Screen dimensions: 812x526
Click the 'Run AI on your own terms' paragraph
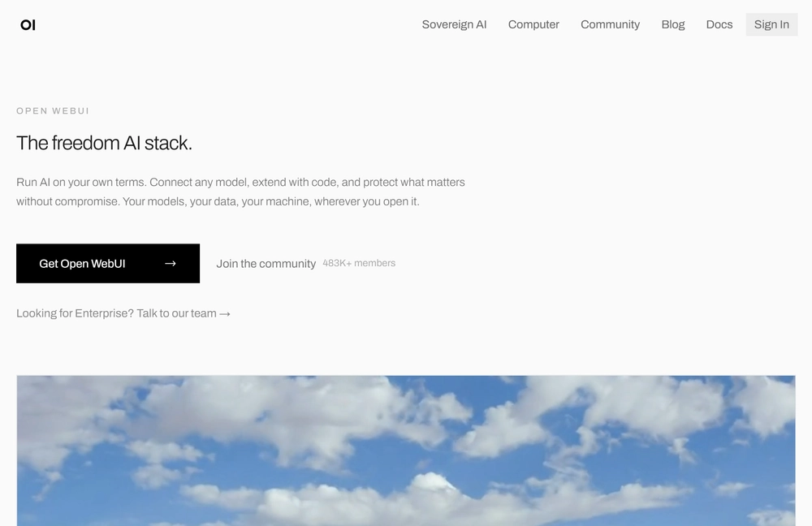click(241, 192)
